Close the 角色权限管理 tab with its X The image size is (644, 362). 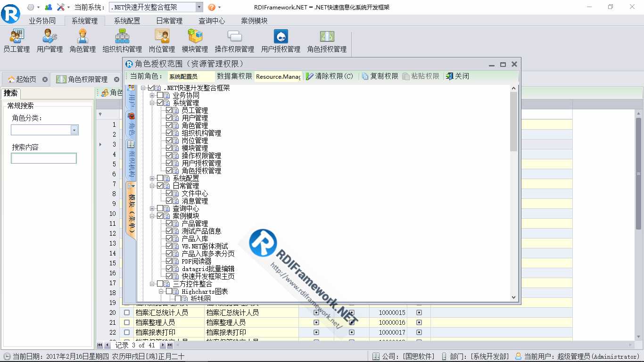(x=116, y=80)
